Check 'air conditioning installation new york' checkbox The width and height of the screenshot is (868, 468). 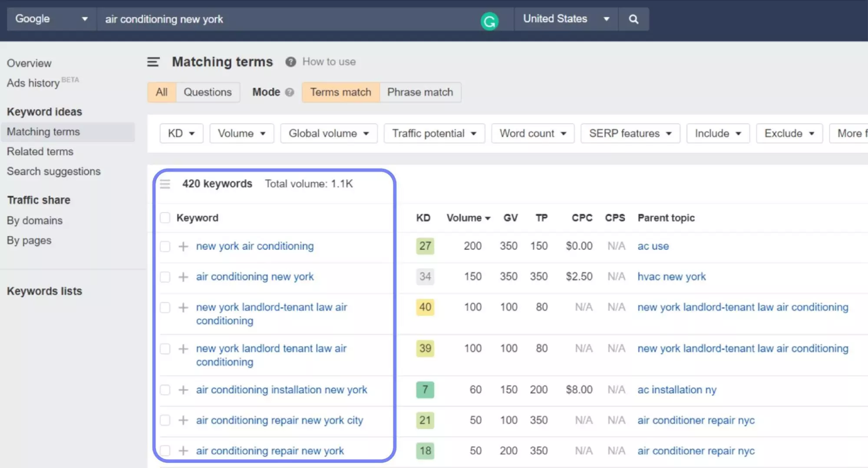pos(165,390)
